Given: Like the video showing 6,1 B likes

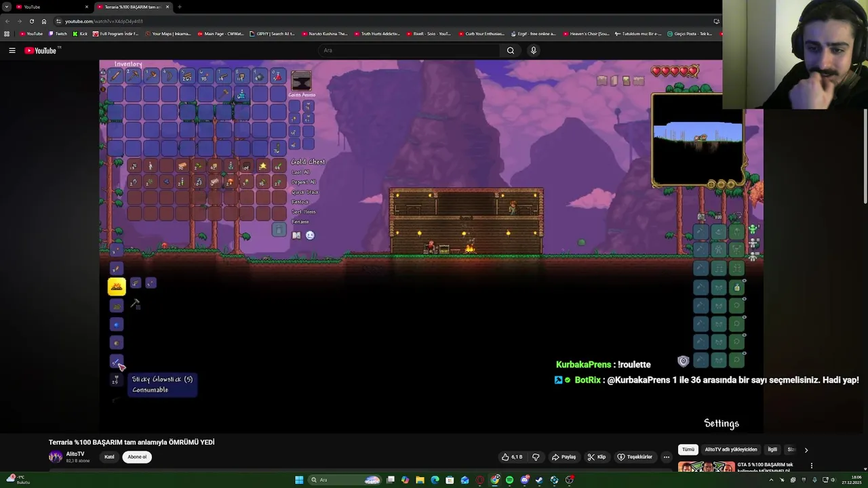Looking at the screenshot, I should (512, 457).
